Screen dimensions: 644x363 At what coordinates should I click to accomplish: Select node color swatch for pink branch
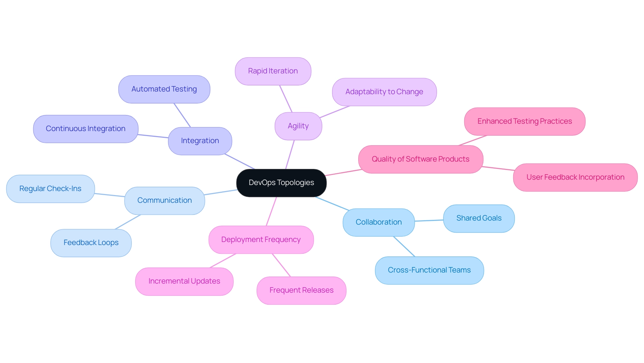coord(261,239)
